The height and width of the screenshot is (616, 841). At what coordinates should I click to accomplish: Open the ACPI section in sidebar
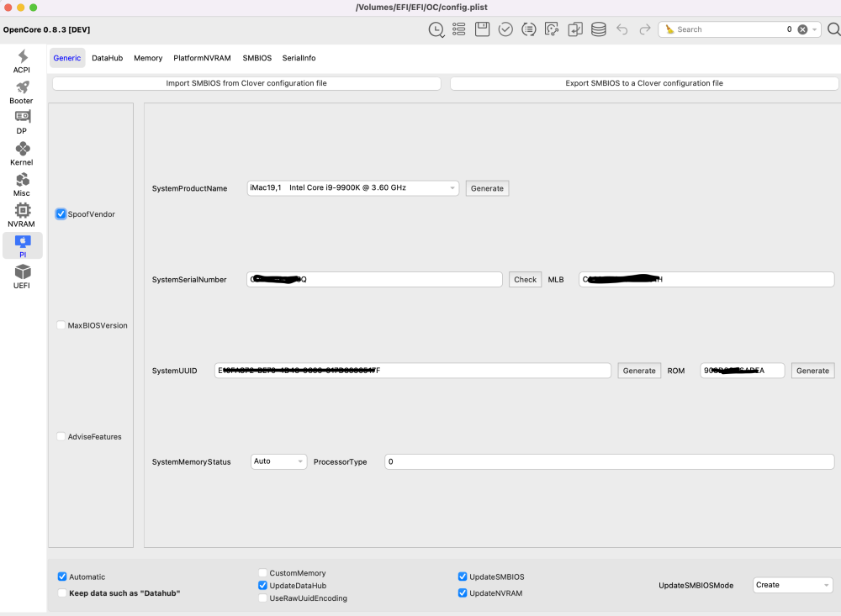point(22,61)
